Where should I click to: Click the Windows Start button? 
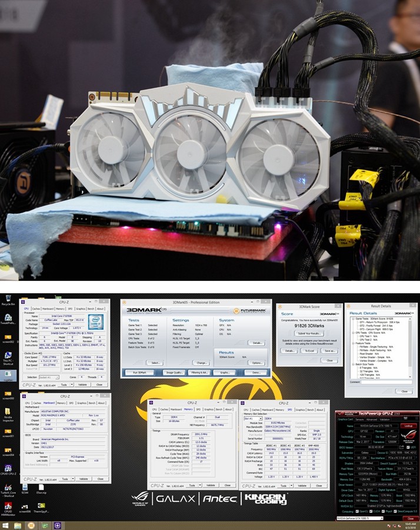(x=6, y=526)
